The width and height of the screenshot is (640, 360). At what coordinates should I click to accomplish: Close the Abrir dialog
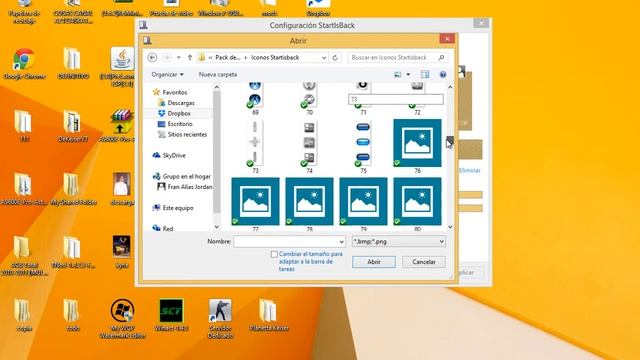447,39
